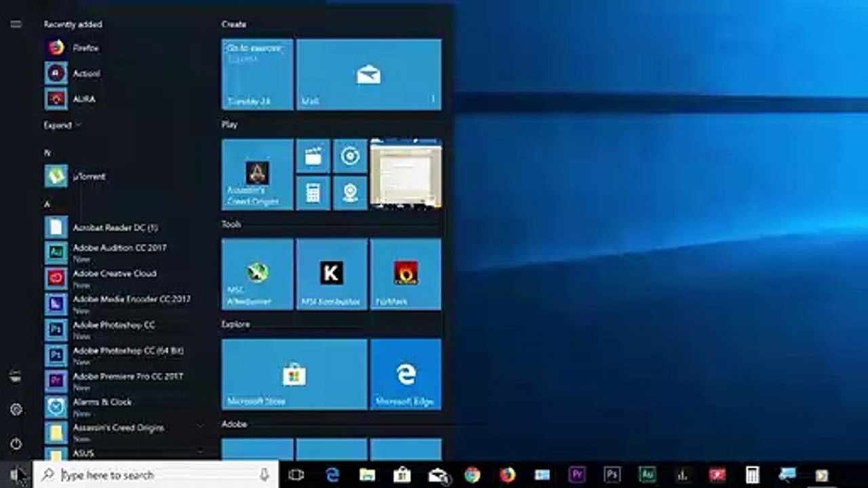Open Edge from the taskbar

(332, 475)
